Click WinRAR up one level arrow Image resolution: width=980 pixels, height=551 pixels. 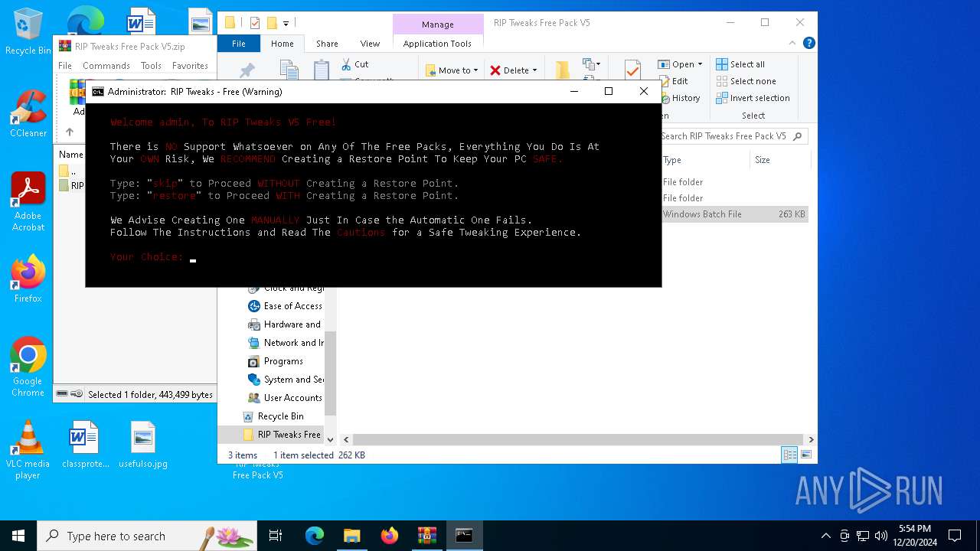click(x=69, y=132)
